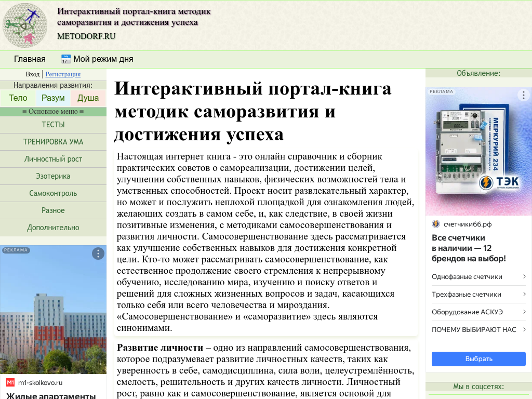
Task: Expand the Оборудование АСКУЭ ad row arrow
Action: 524,312
